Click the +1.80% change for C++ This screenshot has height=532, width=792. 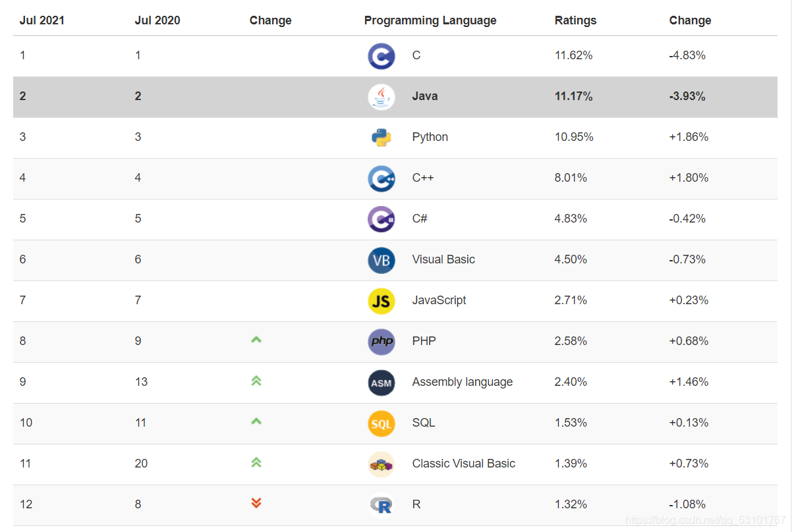click(689, 178)
